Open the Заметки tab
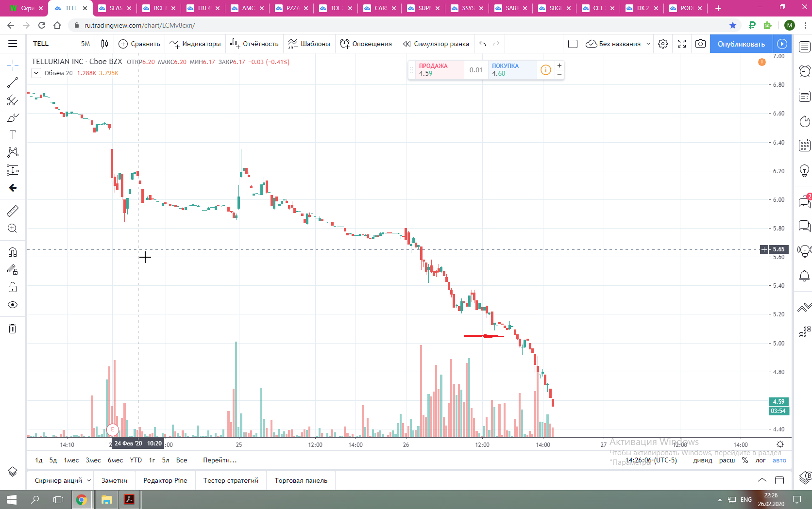Screen dimensions: 812x509 (x=115, y=480)
